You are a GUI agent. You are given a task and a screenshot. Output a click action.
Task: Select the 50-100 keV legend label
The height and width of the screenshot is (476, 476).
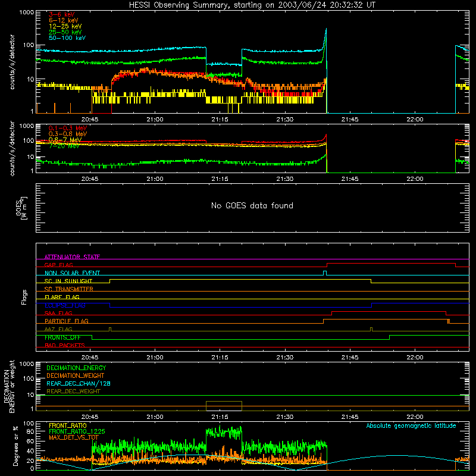pyautogui.click(x=67, y=37)
